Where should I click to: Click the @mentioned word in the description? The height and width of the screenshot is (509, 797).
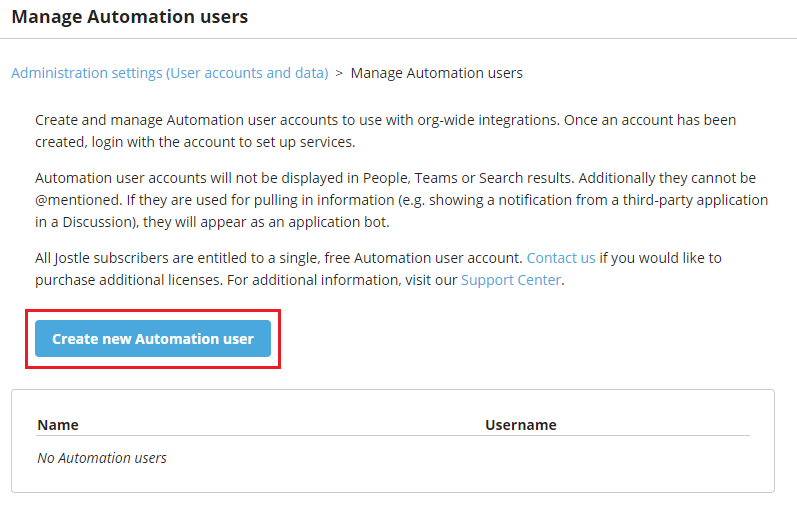(x=78, y=200)
